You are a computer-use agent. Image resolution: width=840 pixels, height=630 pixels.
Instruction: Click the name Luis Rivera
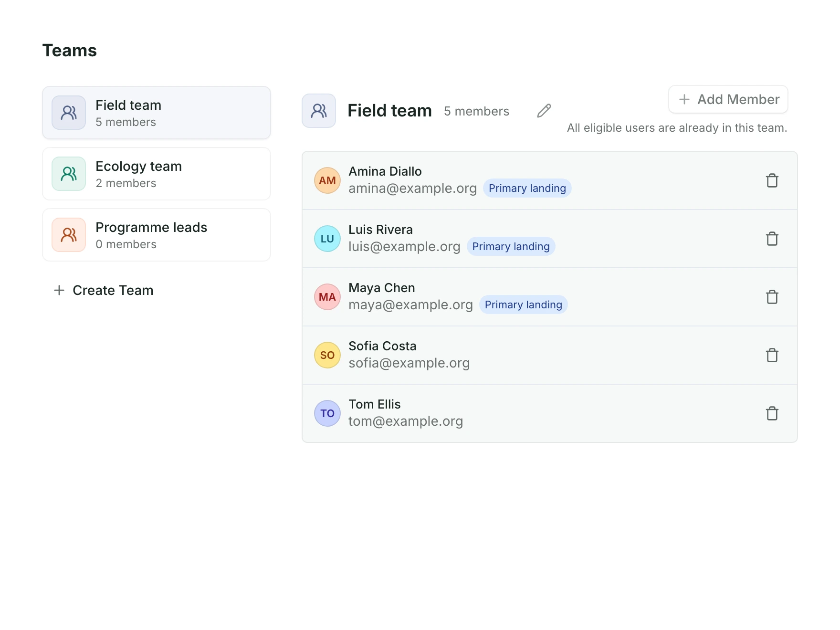pyautogui.click(x=381, y=230)
